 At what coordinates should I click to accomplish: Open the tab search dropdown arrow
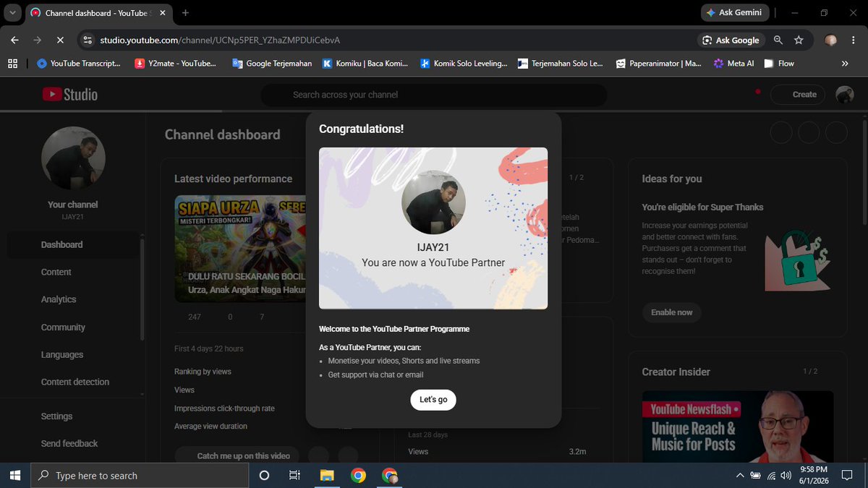pos(12,12)
